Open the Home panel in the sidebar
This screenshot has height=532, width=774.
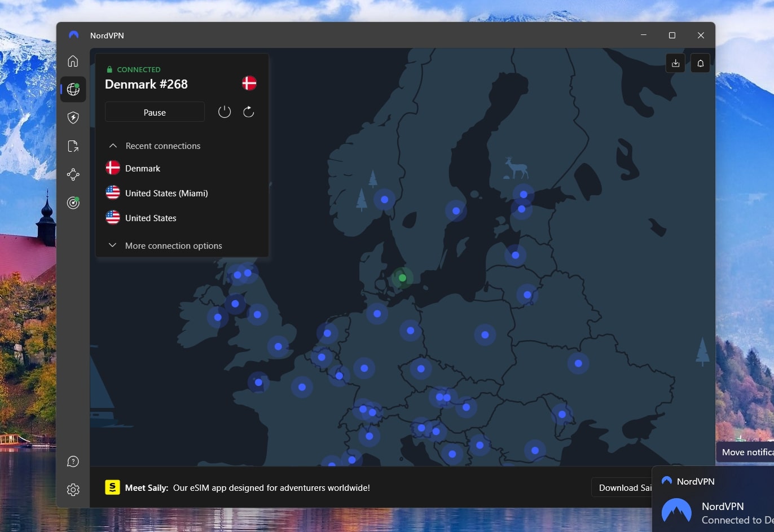[73, 61]
